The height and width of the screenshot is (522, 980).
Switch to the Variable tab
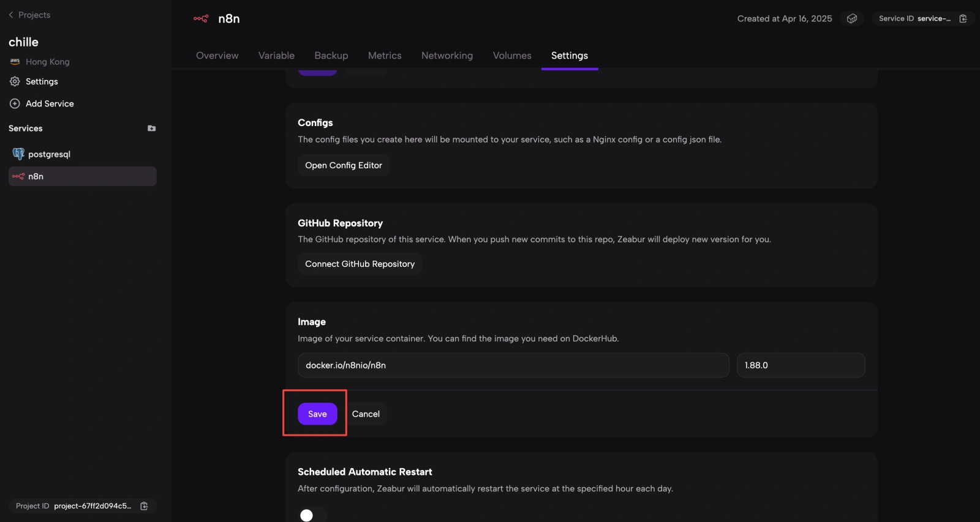coord(276,55)
